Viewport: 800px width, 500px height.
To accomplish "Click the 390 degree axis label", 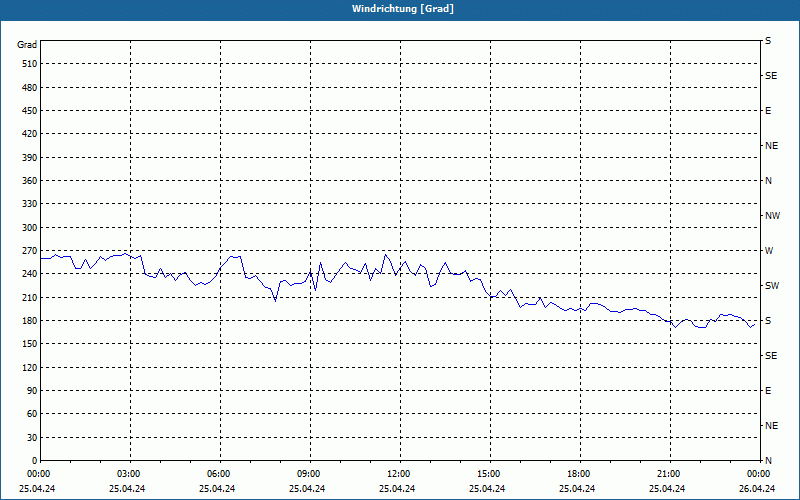I will (30, 157).
